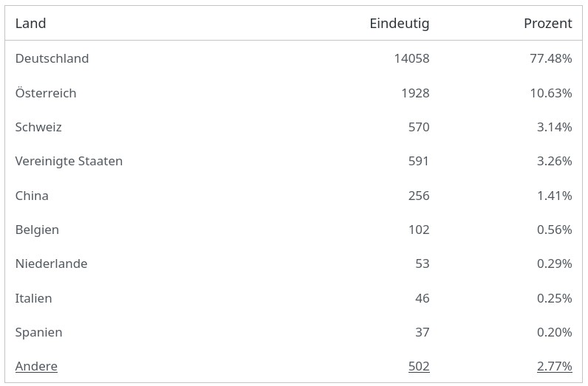Viewport: 588px width, 386px height.
Task: Select the Belgien row label
Action: (x=37, y=230)
